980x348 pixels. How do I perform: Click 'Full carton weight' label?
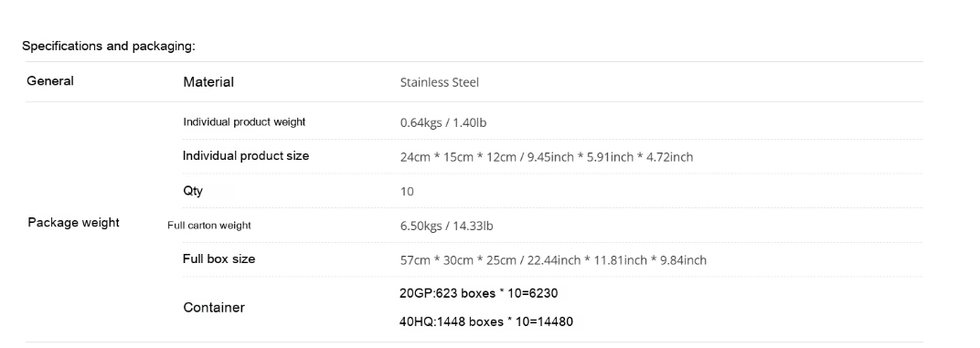209,226
